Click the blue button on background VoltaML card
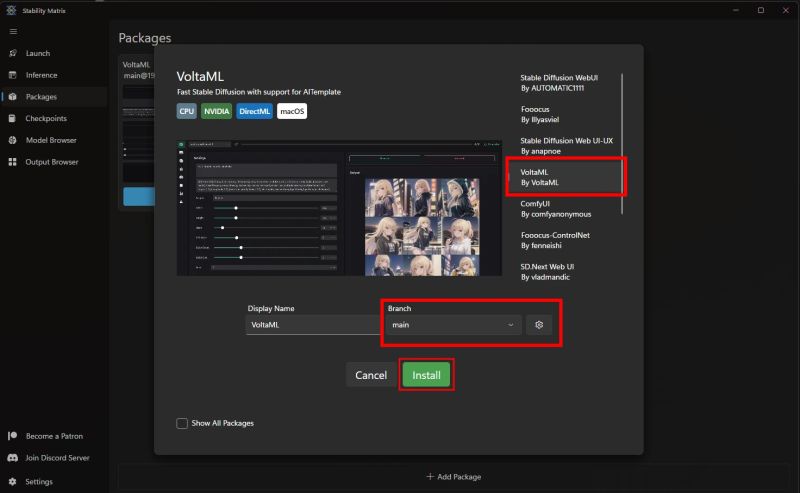 pyautogui.click(x=139, y=196)
